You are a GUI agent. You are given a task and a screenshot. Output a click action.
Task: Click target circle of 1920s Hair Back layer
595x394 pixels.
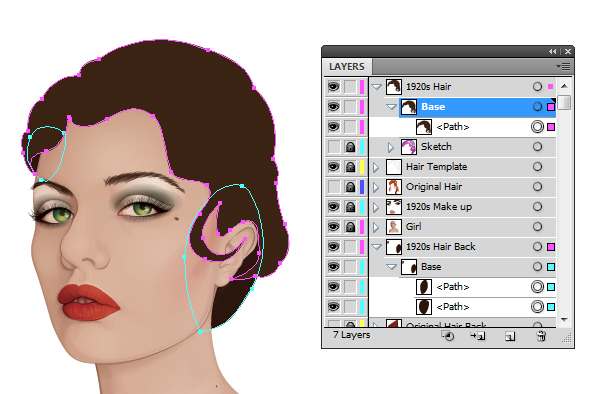[537, 247]
